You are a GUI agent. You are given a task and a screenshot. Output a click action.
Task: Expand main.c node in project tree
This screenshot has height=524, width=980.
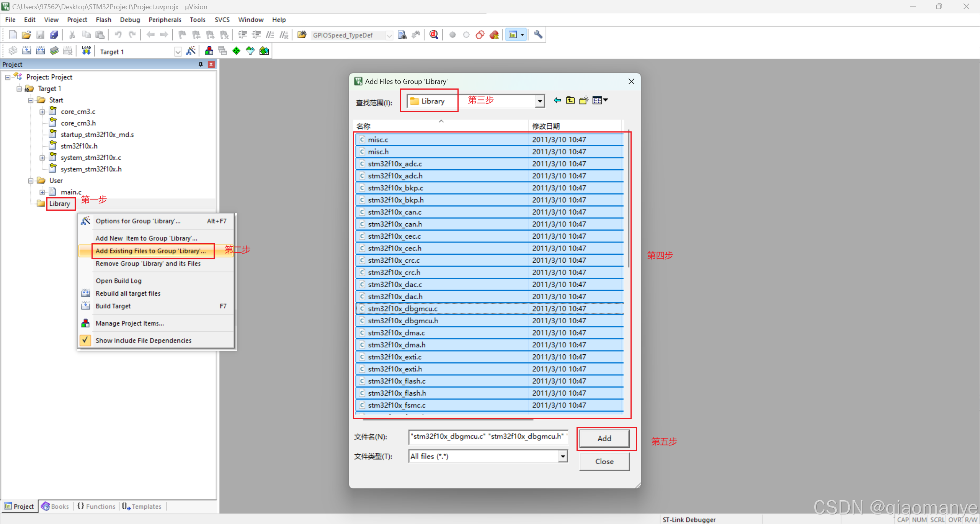[x=42, y=192]
